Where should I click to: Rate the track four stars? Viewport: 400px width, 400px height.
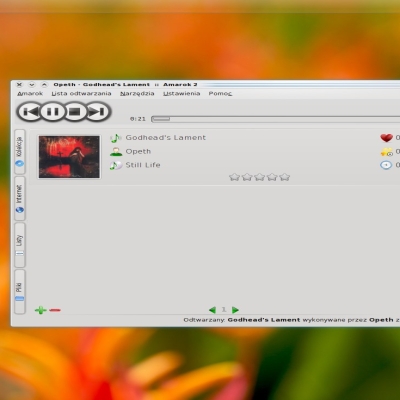(x=272, y=177)
